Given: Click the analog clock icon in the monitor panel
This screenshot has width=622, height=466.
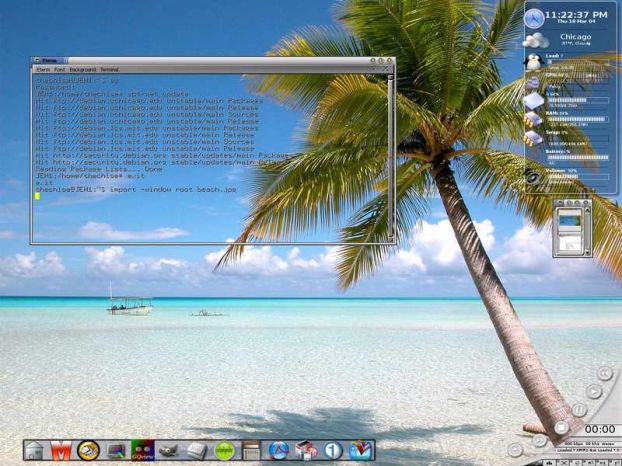Looking at the screenshot, I should [x=534, y=19].
